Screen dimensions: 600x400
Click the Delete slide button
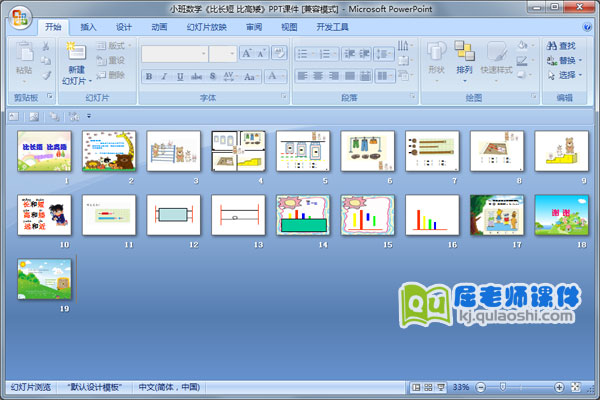click(x=111, y=75)
